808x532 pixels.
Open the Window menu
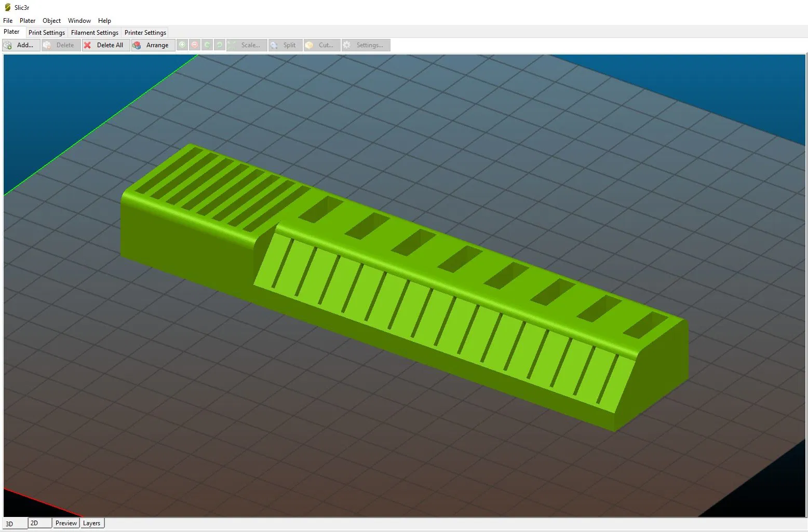coord(79,21)
